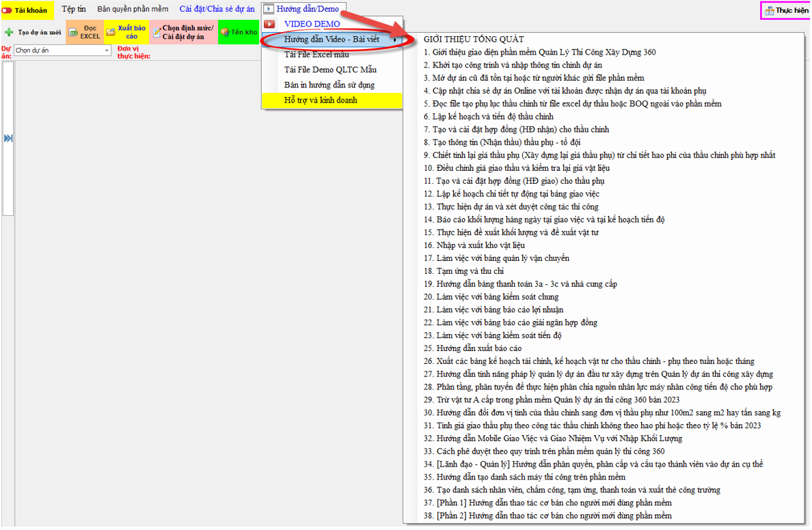Open lesson 16 Nhập và xuất kho vật liệu

pos(474,245)
